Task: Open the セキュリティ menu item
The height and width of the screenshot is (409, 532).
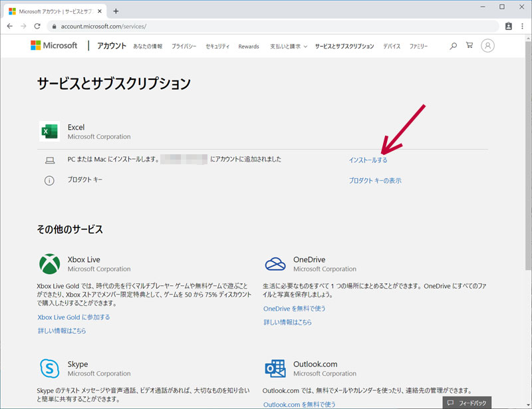Action: pyautogui.click(x=217, y=47)
